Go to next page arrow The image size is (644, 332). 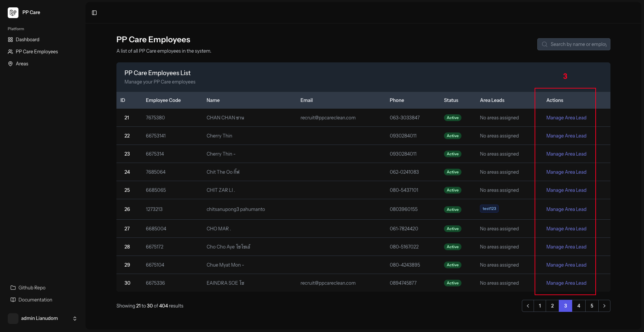click(x=604, y=306)
